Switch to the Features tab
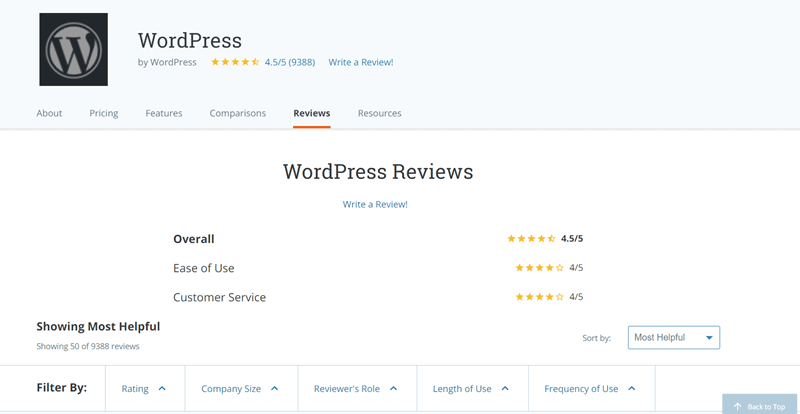800x414 pixels. (164, 113)
